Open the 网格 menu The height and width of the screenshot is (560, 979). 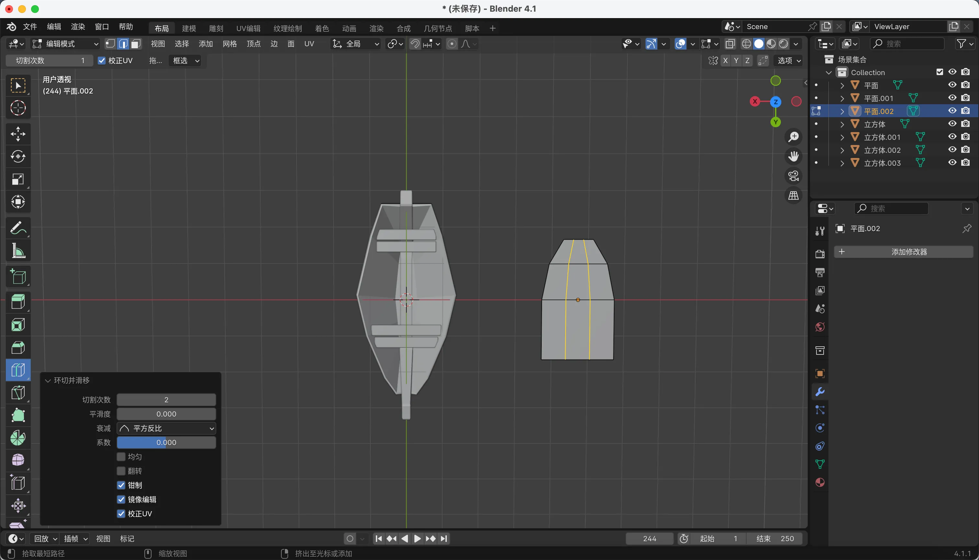[230, 44]
